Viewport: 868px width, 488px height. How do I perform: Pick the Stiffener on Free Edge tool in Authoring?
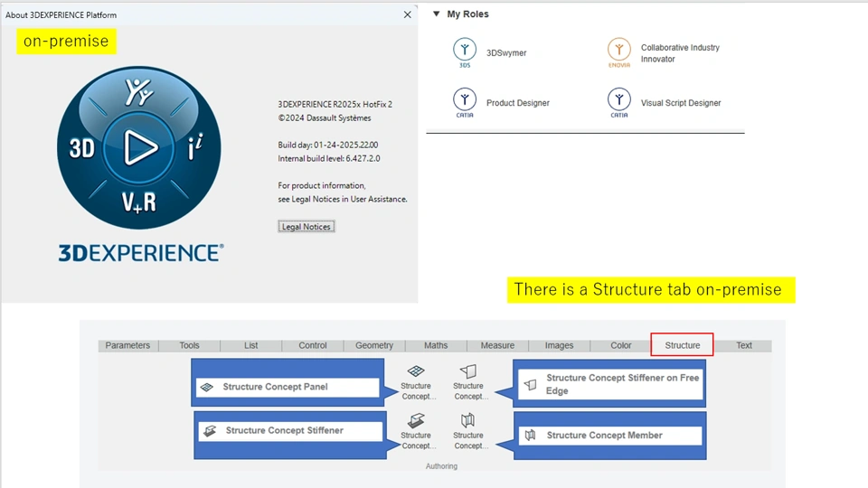[x=468, y=381]
